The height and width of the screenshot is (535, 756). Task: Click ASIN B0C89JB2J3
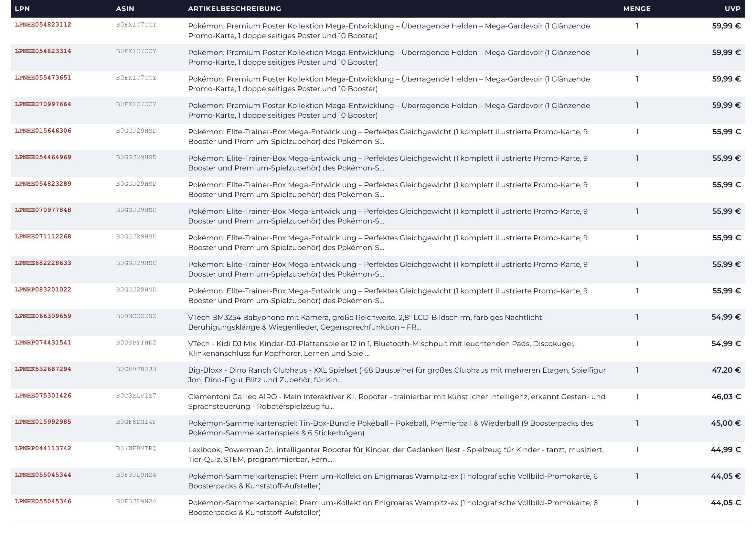(136, 369)
